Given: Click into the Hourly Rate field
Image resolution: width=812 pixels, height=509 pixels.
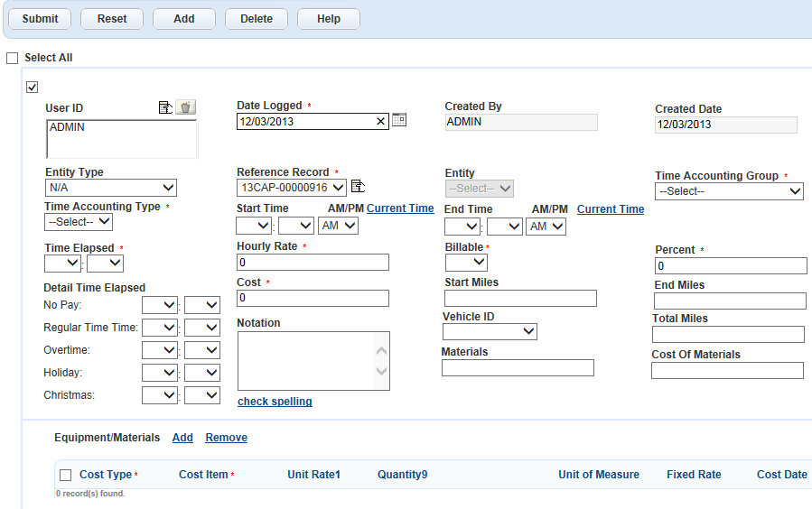Looking at the screenshot, I should (x=313, y=263).
